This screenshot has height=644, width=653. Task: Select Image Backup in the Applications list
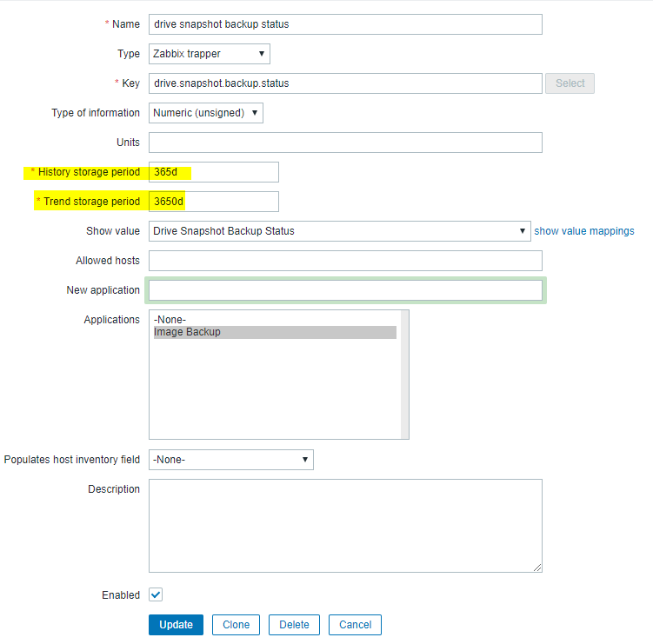tap(187, 332)
